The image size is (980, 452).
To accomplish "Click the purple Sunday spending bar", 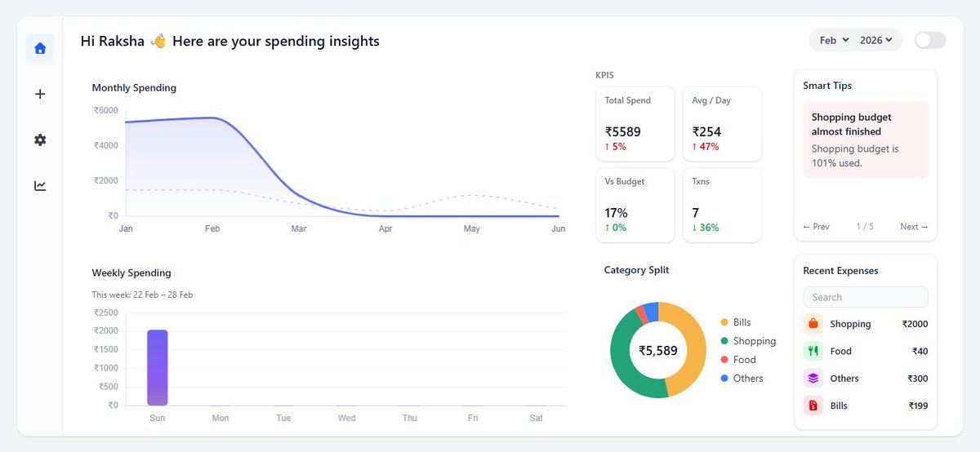I will tap(158, 367).
